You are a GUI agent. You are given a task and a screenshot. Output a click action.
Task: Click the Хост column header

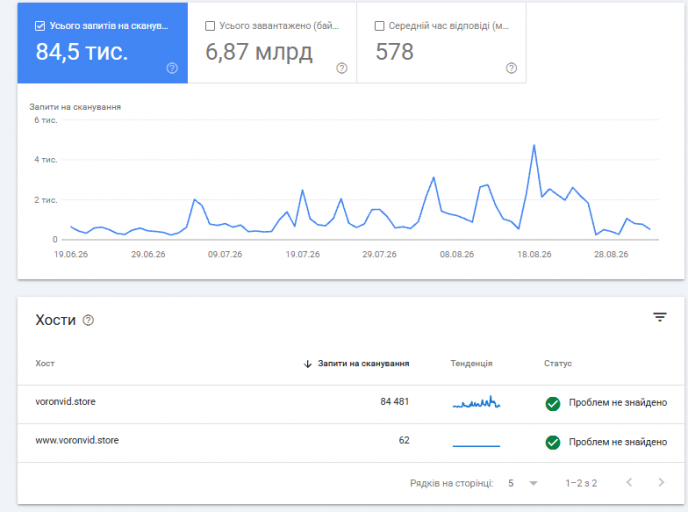(45, 363)
